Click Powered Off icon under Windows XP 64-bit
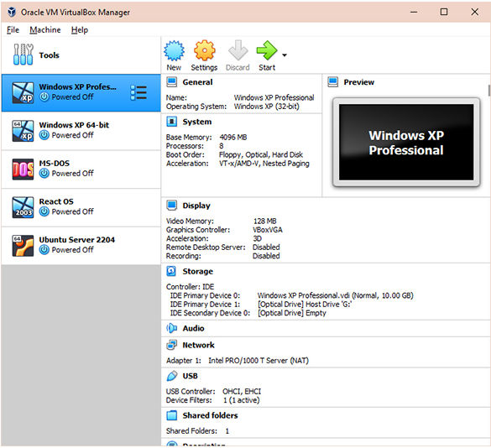Image resolution: width=491 pixels, height=448 pixels. pos(44,135)
